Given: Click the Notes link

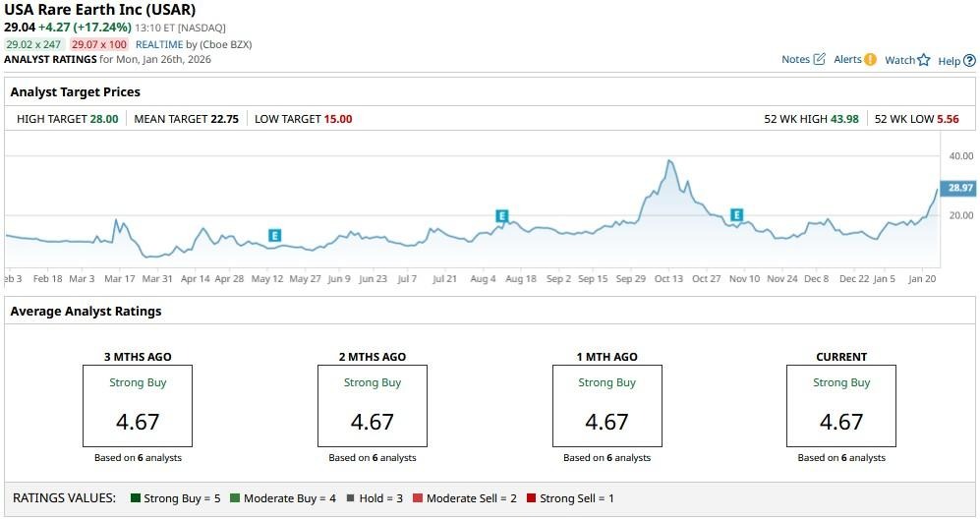Looking at the screenshot, I should pos(795,59).
